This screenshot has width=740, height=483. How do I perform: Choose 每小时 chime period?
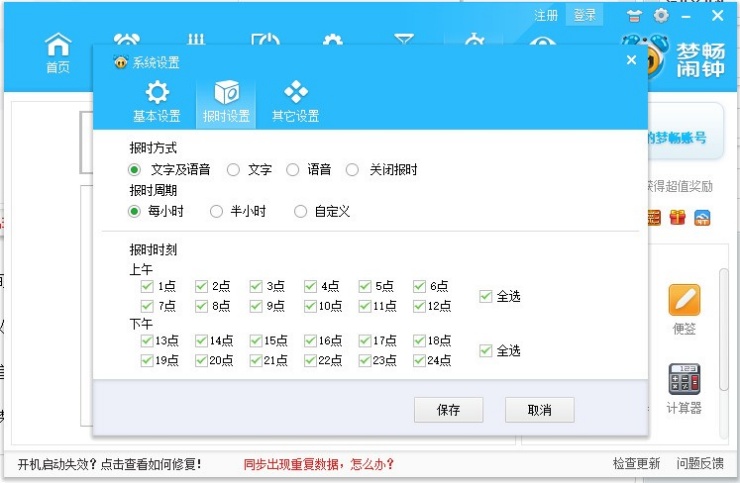134,211
